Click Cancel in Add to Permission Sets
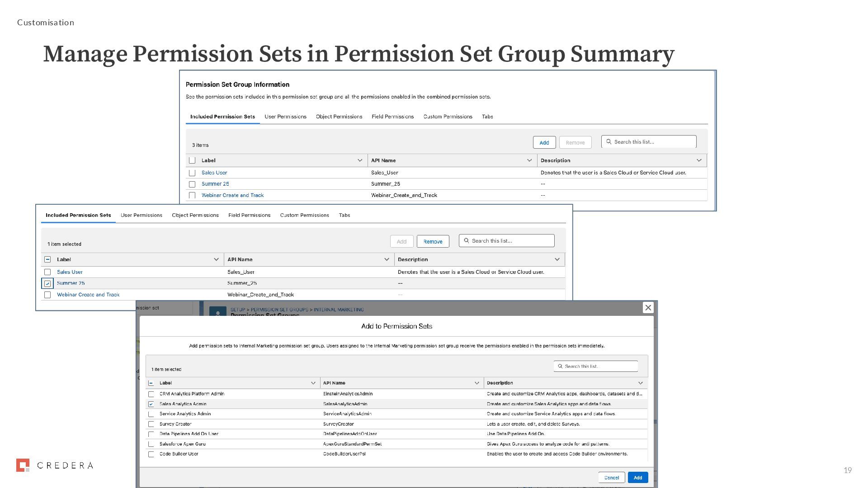Viewport: 868px width, 488px height. 611,478
